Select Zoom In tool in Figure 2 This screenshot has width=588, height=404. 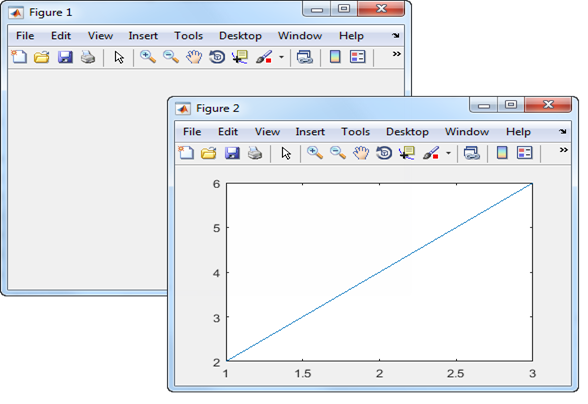[x=315, y=153]
